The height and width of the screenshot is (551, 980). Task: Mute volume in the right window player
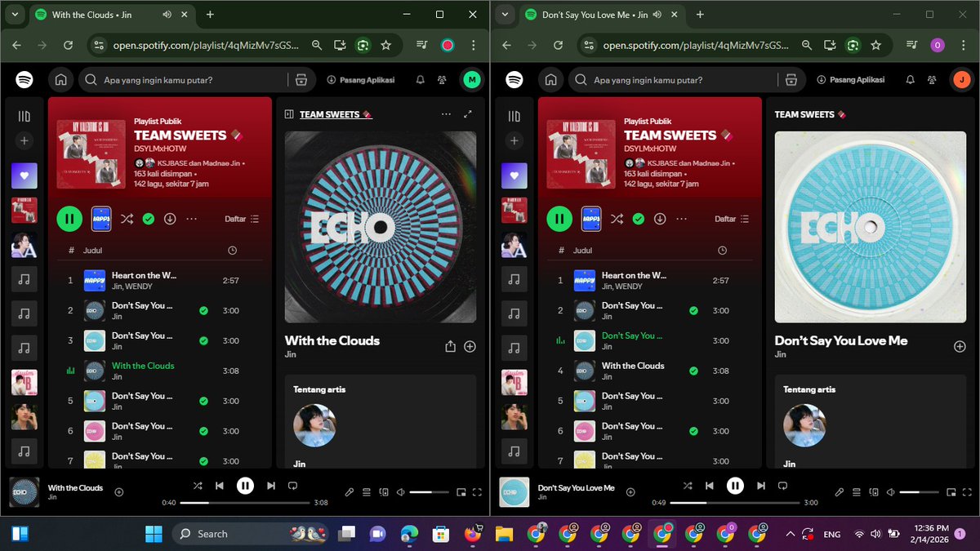point(890,492)
